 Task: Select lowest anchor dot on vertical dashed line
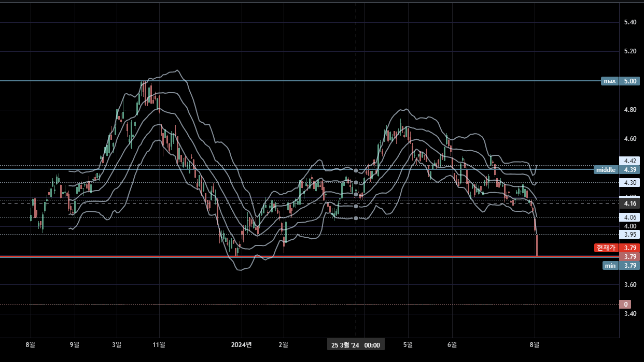(x=356, y=218)
